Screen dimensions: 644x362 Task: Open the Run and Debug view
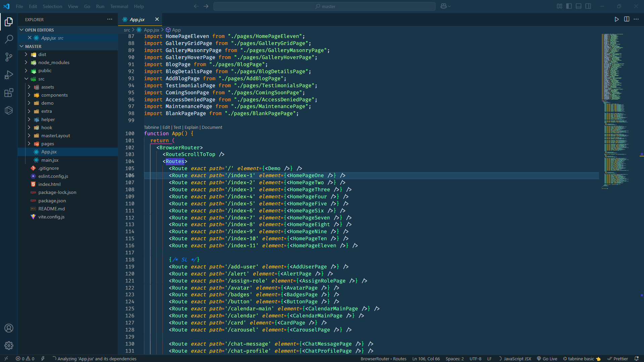(x=9, y=75)
